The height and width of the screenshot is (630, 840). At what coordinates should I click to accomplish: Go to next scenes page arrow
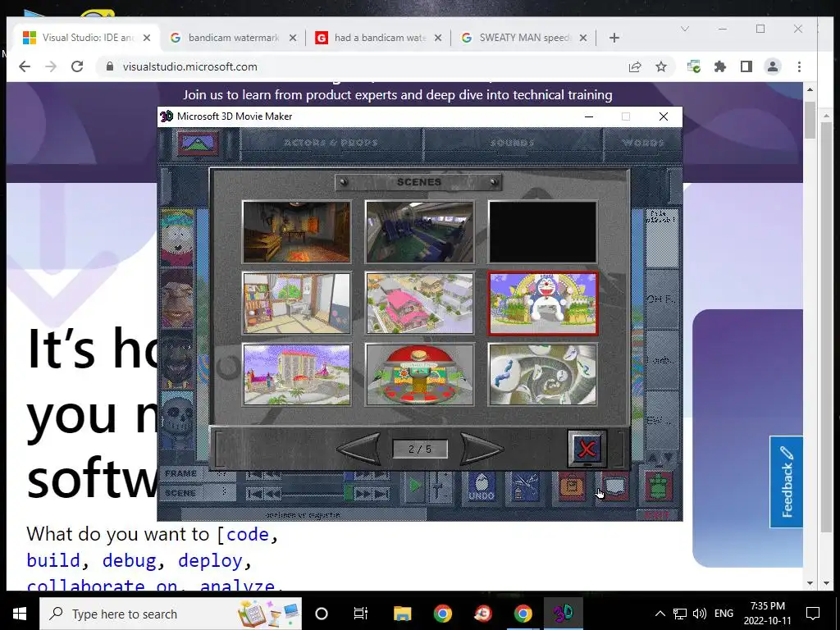(x=481, y=449)
